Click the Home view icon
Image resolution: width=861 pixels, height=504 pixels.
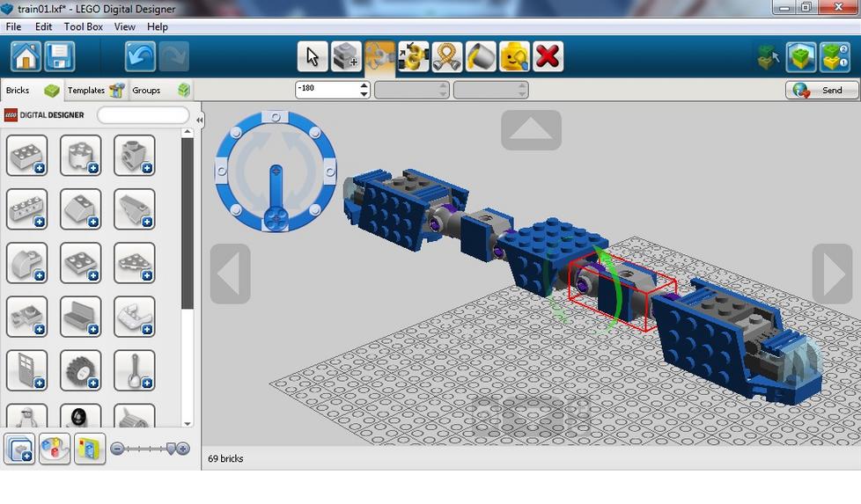26,57
